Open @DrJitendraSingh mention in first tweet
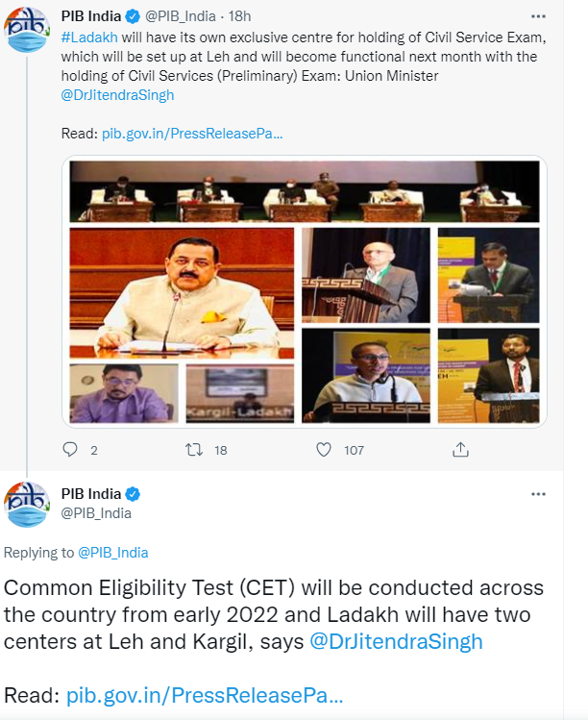 pos(117,95)
